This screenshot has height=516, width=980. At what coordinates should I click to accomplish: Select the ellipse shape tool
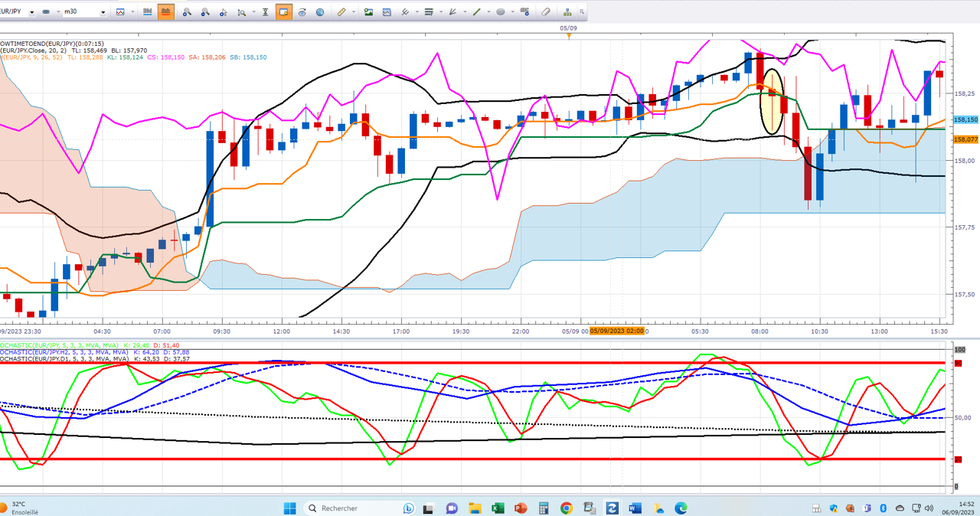[500, 12]
